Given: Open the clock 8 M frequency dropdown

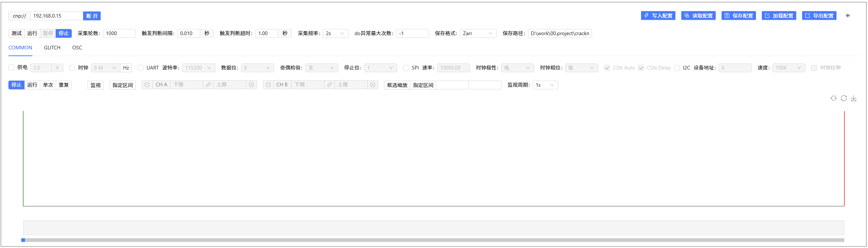Looking at the screenshot, I should pos(105,68).
